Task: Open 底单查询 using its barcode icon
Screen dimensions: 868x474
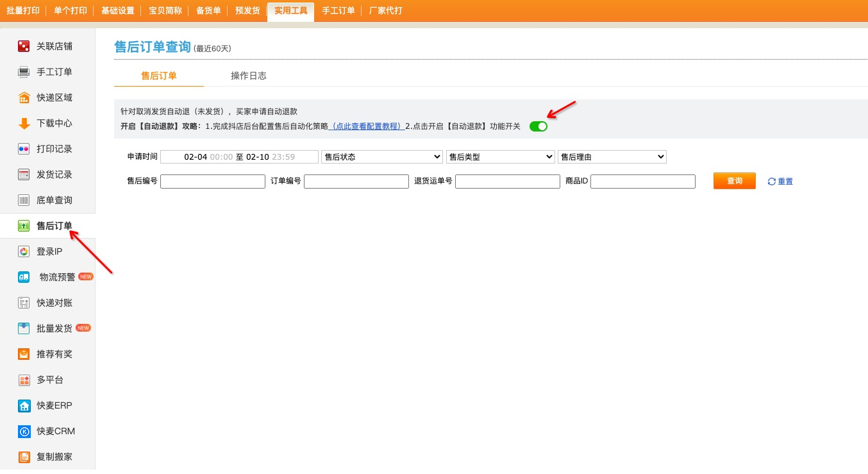Action: tap(24, 200)
